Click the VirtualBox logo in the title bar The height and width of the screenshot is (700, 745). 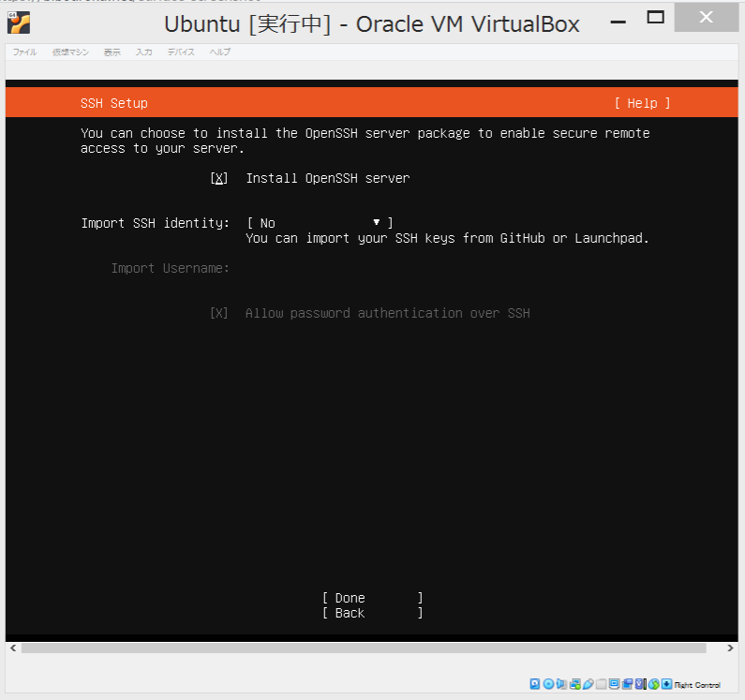point(19,22)
